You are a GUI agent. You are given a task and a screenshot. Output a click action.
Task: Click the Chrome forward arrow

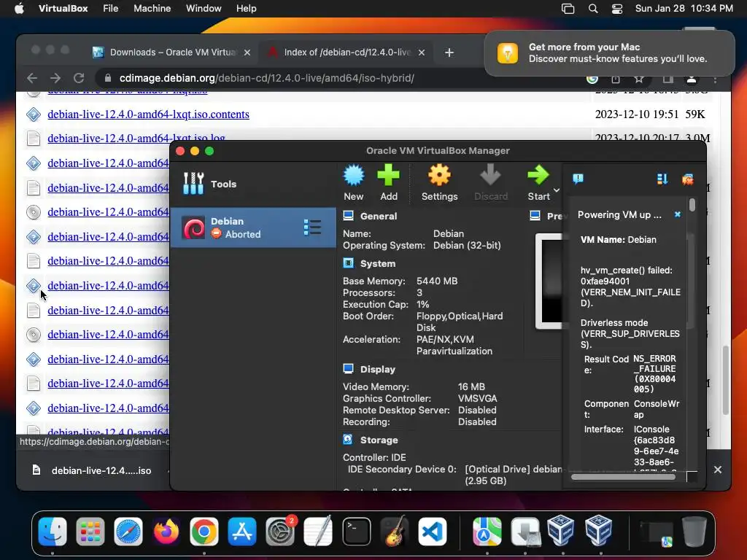55,78
